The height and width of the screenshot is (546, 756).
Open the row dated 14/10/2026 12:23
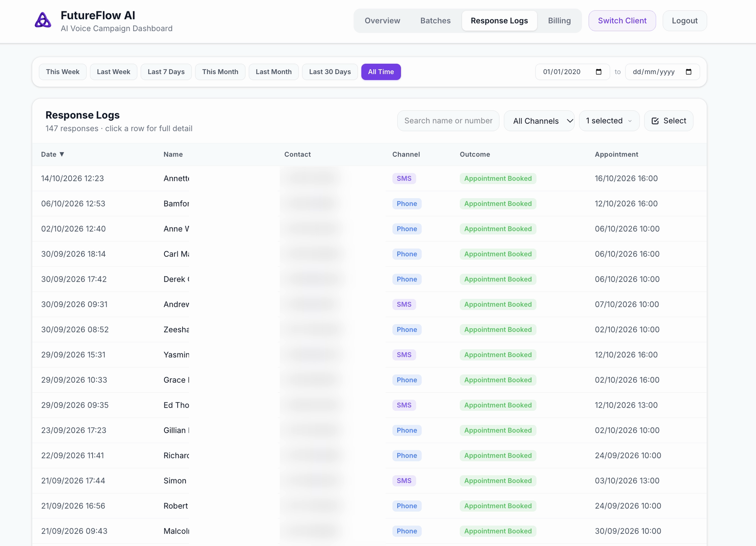point(369,178)
